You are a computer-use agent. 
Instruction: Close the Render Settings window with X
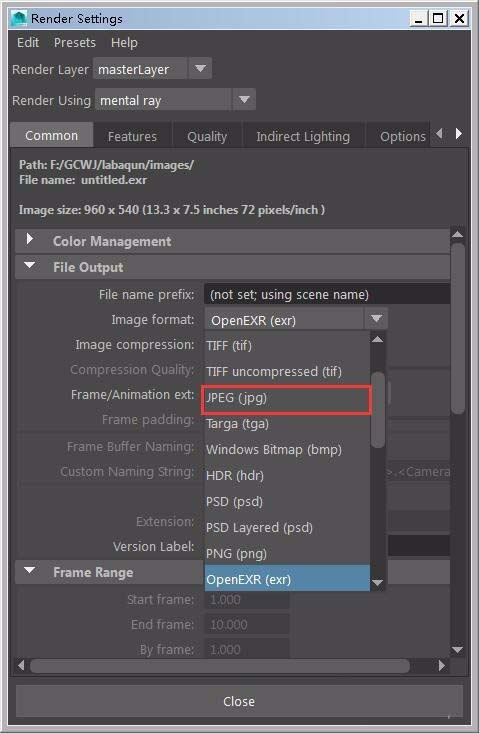tap(459, 19)
